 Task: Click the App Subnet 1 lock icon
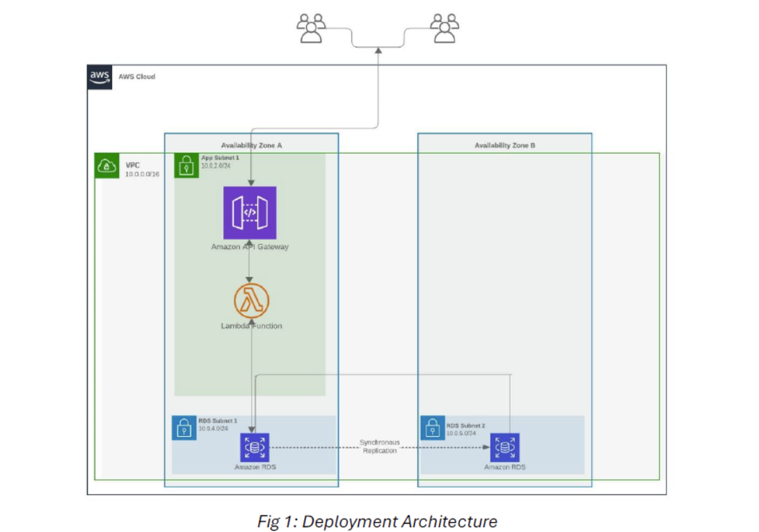tap(186, 166)
